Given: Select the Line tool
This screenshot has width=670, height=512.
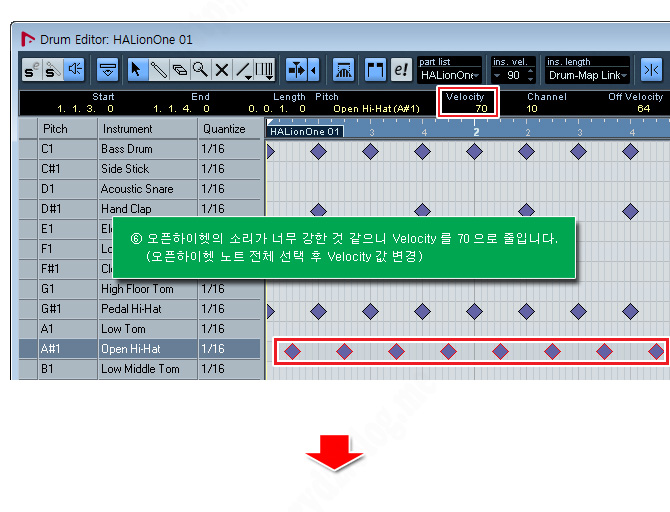Looking at the screenshot, I should 243,69.
